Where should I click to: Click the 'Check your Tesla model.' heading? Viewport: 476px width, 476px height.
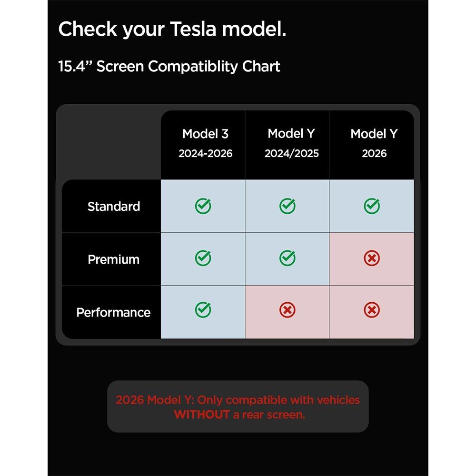[x=172, y=30]
